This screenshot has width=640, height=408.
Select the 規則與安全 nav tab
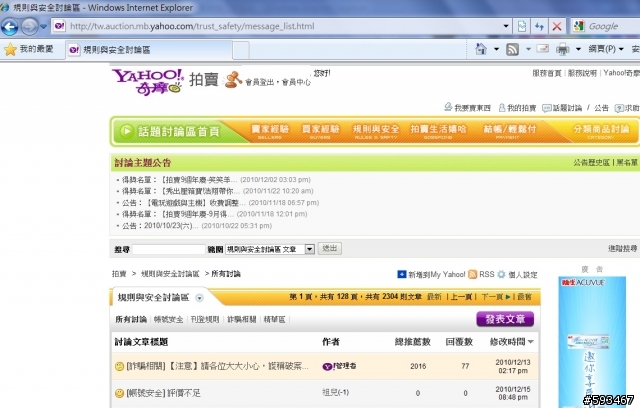pos(376,131)
